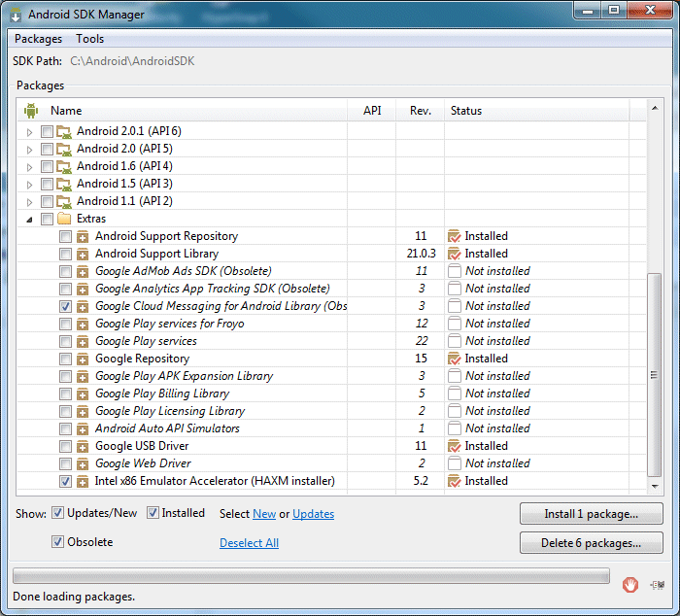Click the stop loading red hand icon

click(629, 585)
